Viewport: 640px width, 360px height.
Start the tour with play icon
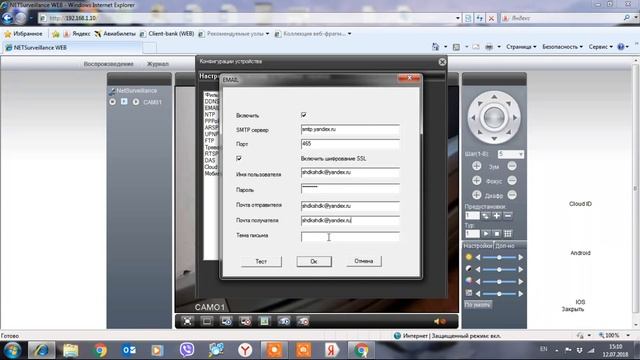coord(486,234)
